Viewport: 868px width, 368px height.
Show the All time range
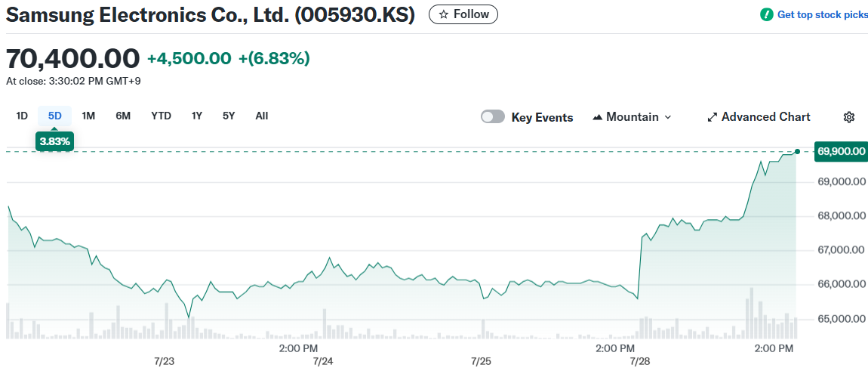tap(262, 116)
